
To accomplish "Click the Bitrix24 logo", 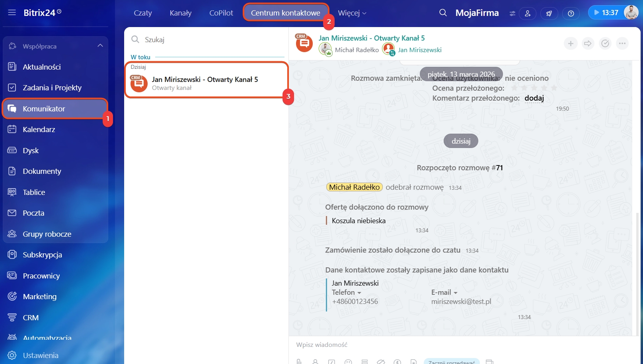I will point(42,12).
